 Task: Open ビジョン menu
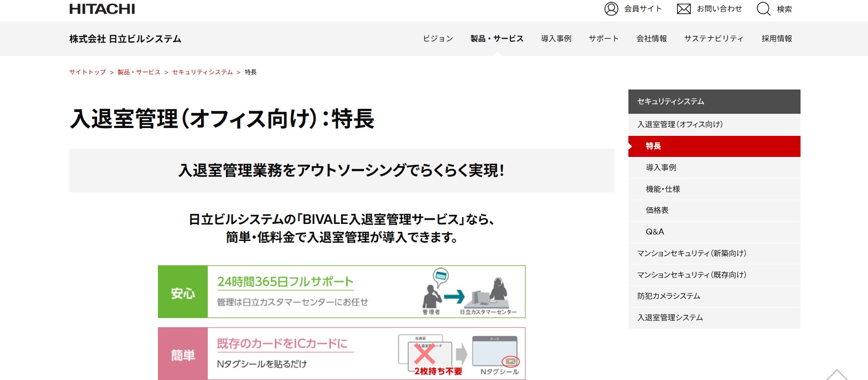click(x=438, y=39)
